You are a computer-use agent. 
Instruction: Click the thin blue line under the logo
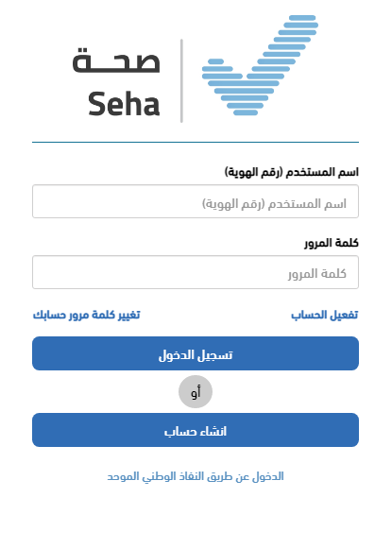click(x=196, y=142)
